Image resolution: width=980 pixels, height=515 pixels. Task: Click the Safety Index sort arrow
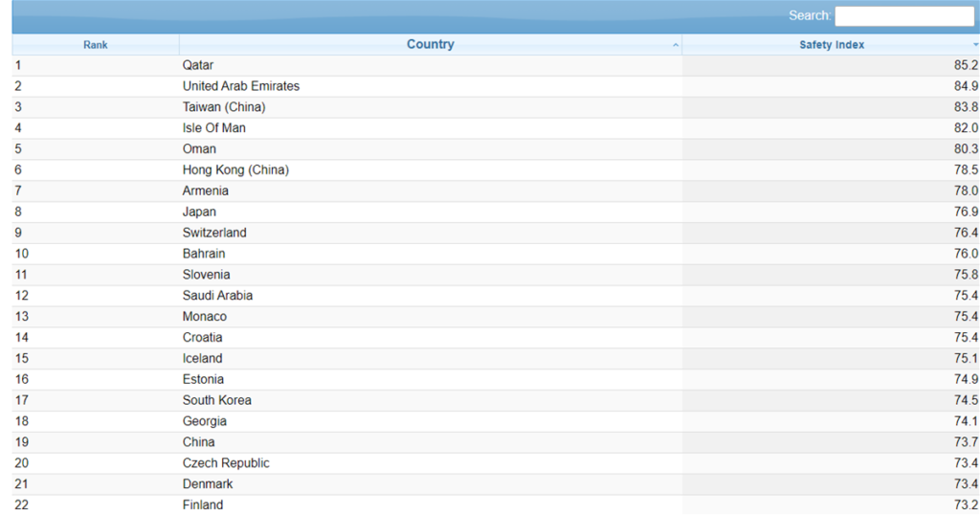(x=975, y=45)
